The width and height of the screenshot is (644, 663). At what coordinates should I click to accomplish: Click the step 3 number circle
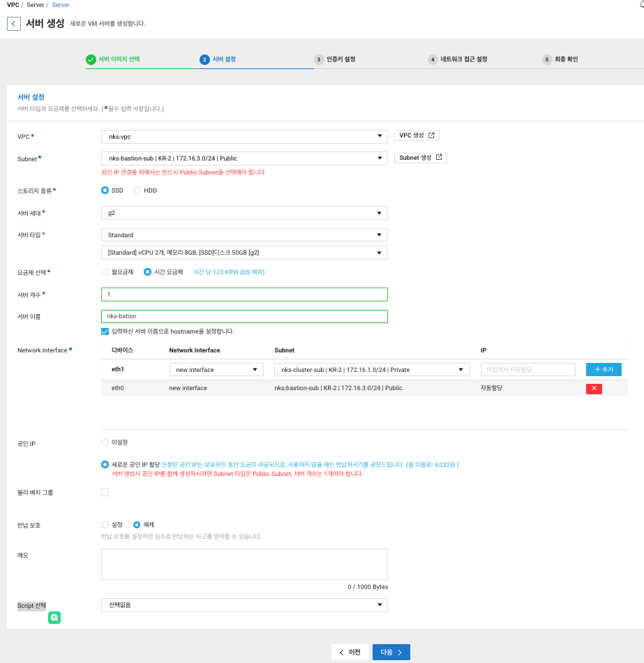pyautogui.click(x=319, y=59)
